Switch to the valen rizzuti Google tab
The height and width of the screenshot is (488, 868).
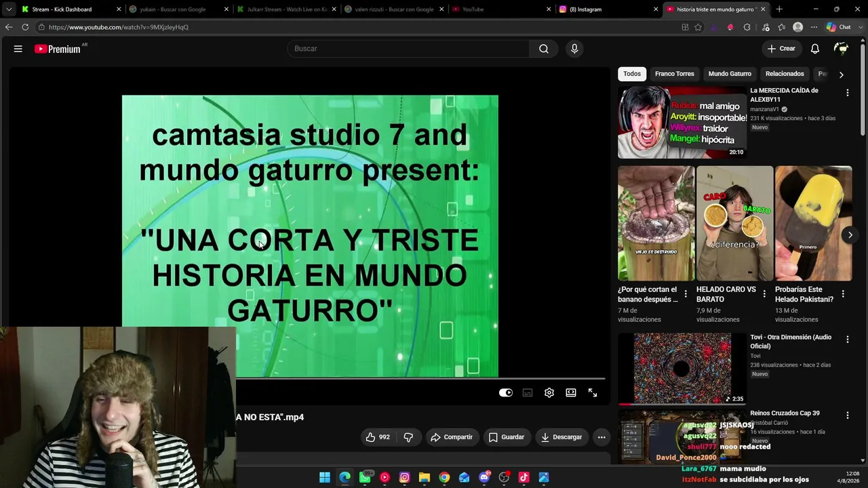[x=393, y=9]
